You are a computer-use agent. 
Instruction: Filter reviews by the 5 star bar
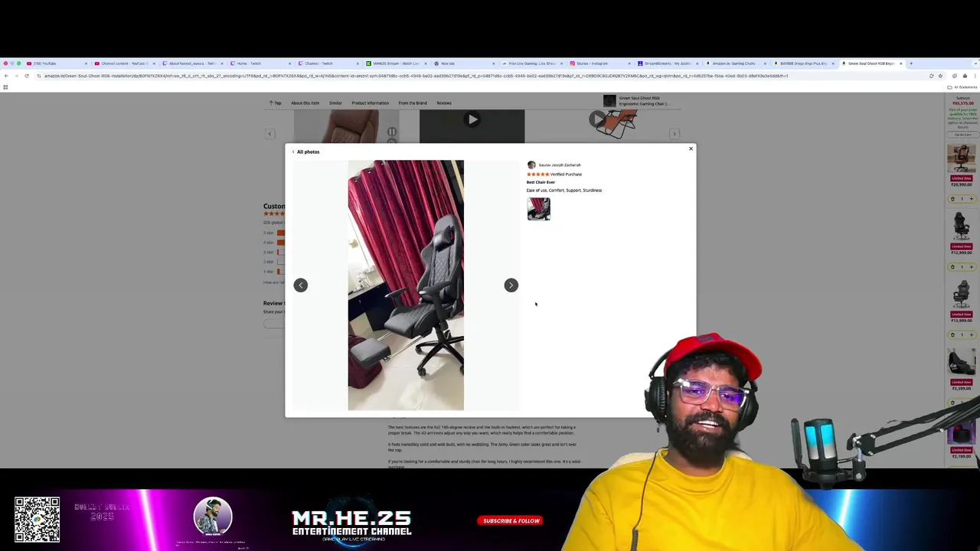point(274,233)
